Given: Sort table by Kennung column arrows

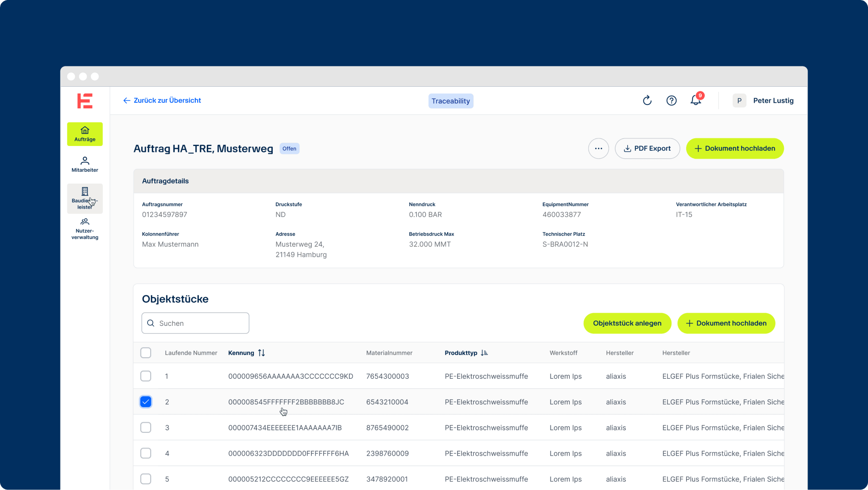Looking at the screenshot, I should (261, 353).
